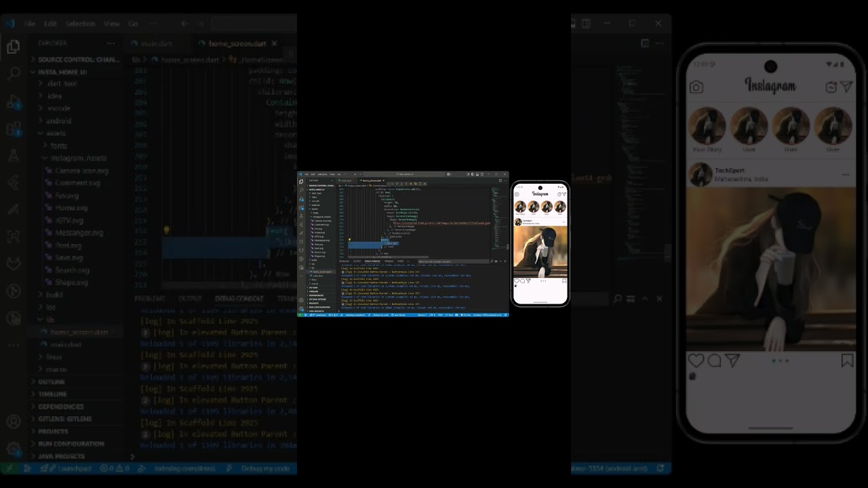Tap comment bubble icon on large background phone

coord(714,361)
